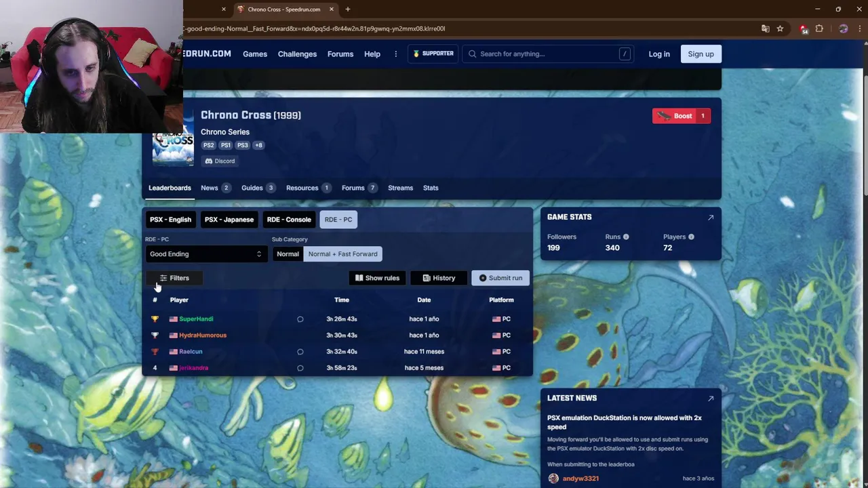Click the search magnifier icon

[x=472, y=54]
